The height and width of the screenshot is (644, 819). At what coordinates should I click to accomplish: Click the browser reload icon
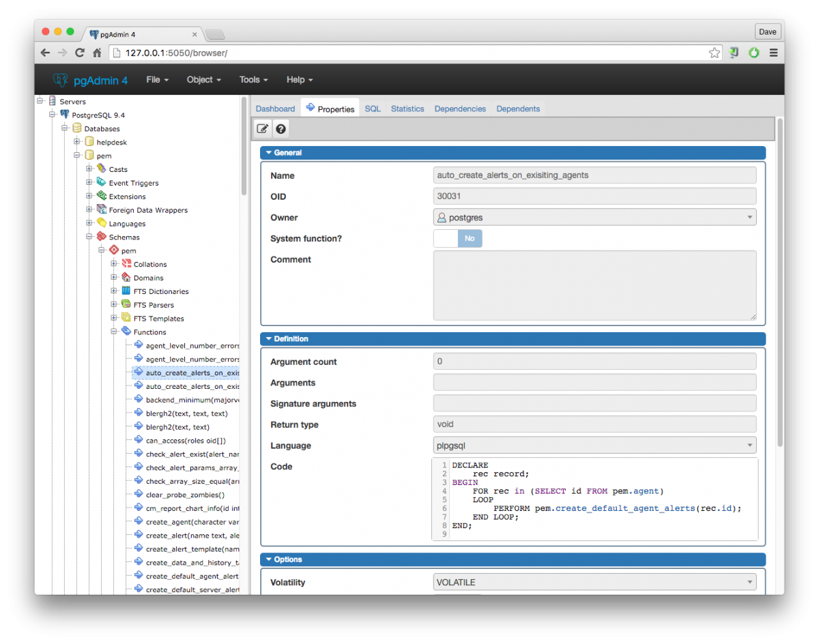pyautogui.click(x=80, y=53)
